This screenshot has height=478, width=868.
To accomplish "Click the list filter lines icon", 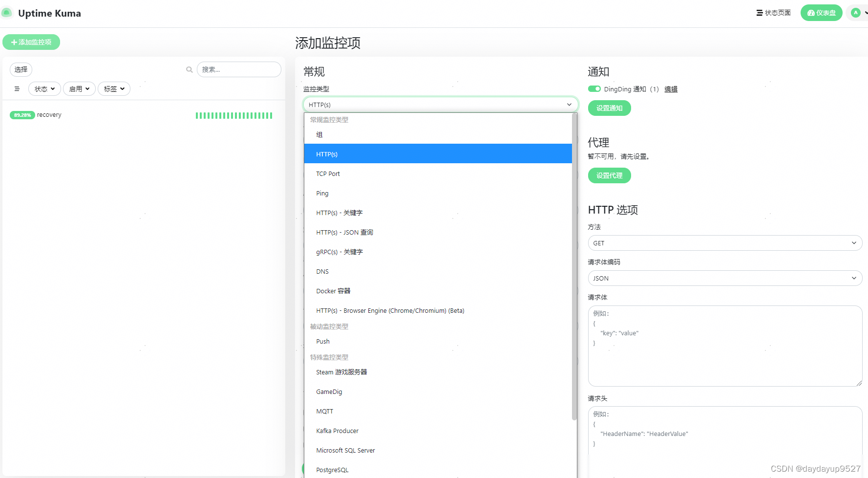I will pyautogui.click(x=17, y=89).
